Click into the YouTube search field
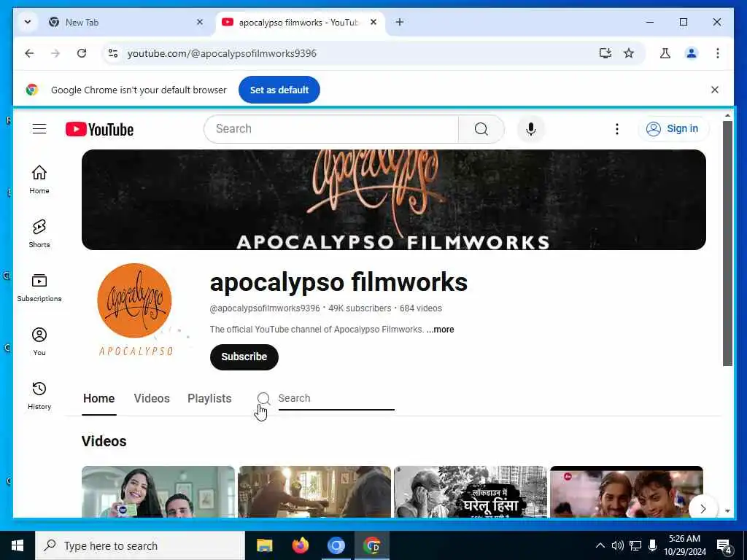Screen dimensions: 747x560 (331, 128)
